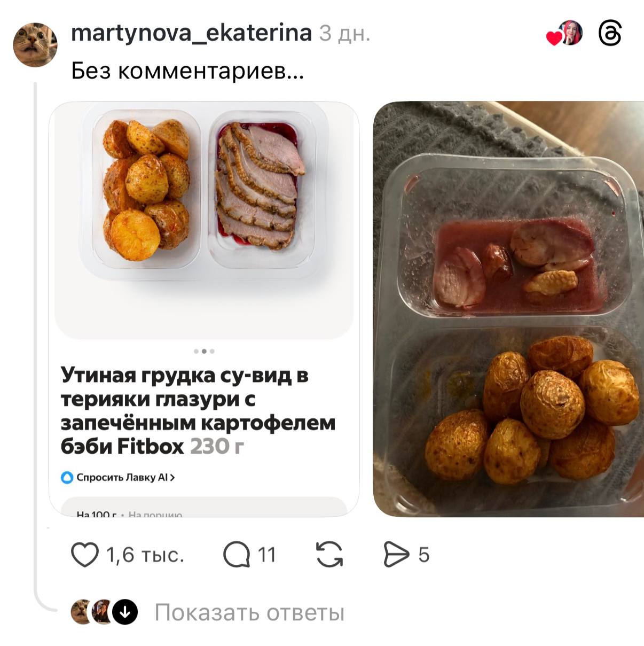Open the real meal photo on right
This screenshot has height=646, width=644.
click(508, 309)
